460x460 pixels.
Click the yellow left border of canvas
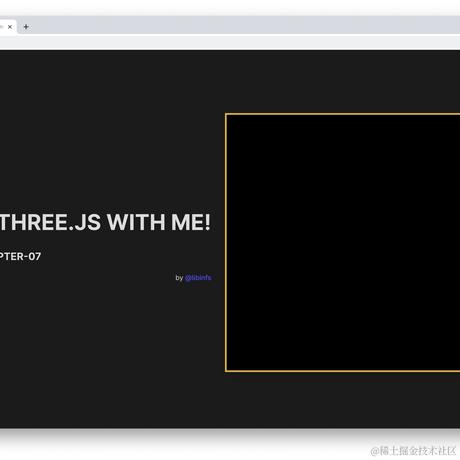pos(226,242)
